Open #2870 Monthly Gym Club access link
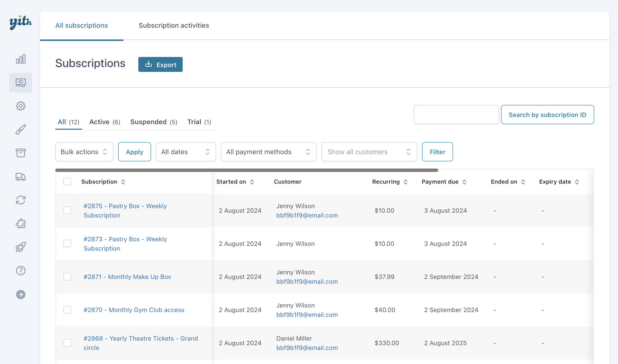 coord(134,310)
